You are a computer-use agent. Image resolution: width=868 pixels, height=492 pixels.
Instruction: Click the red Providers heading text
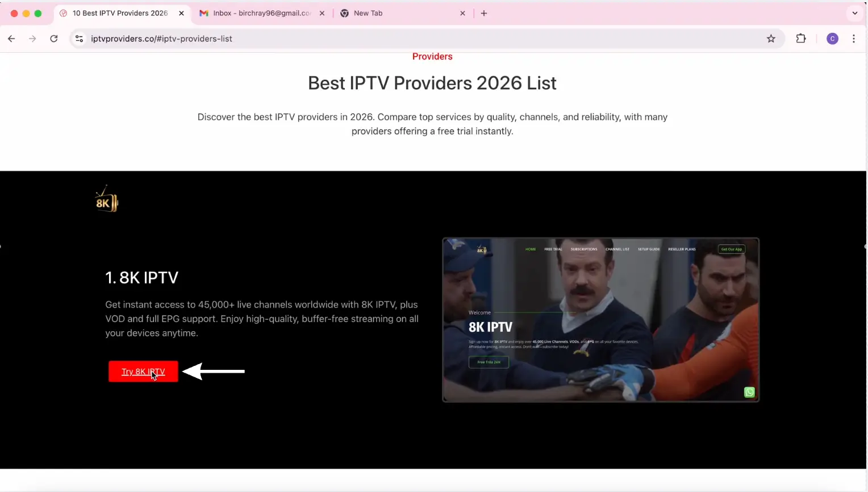click(x=432, y=56)
